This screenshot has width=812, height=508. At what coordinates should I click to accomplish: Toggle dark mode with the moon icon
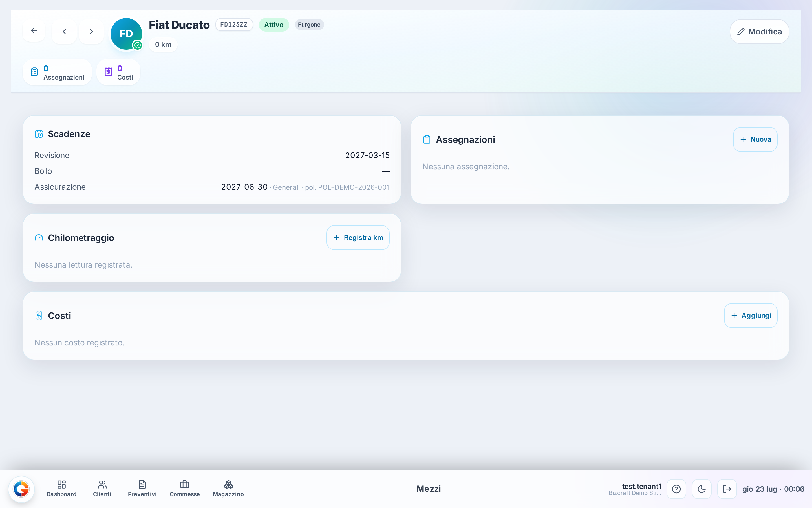point(701,489)
